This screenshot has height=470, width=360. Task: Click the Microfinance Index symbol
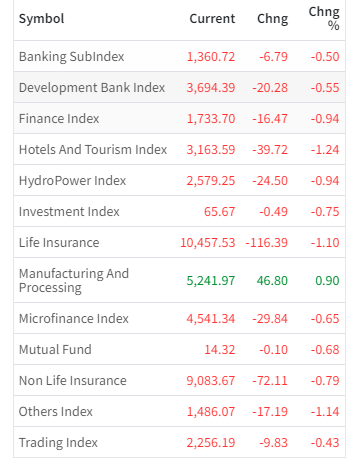(74, 319)
